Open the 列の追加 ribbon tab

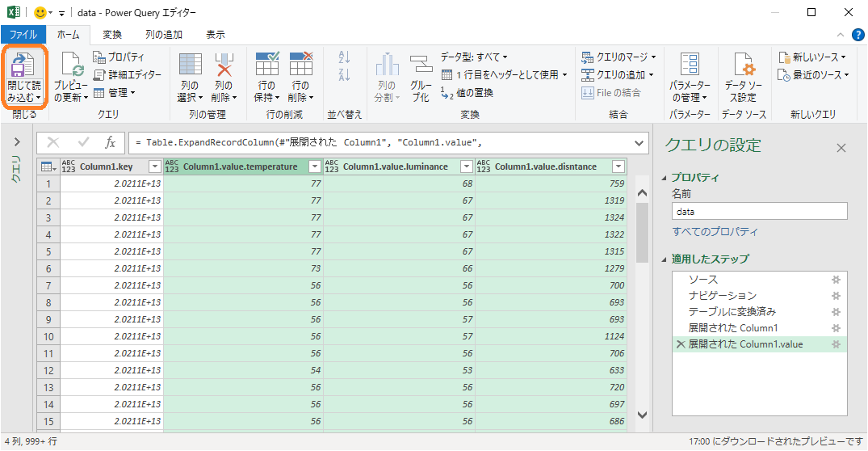164,35
